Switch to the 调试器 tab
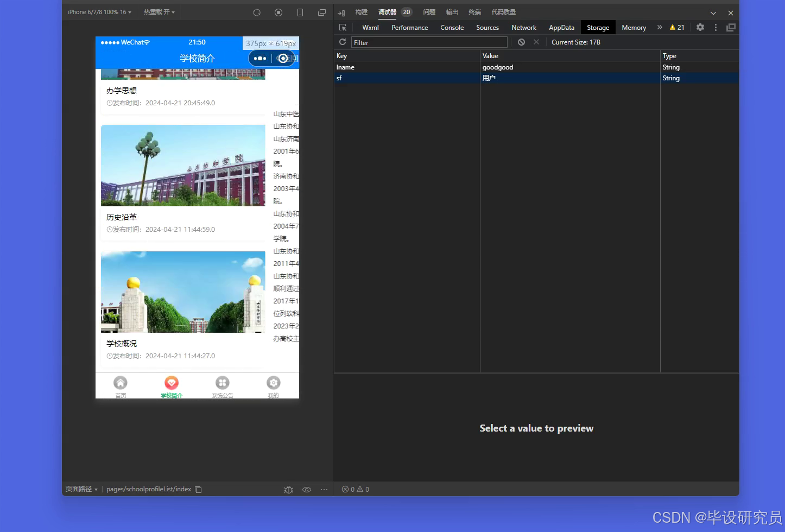The height and width of the screenshot is (532, 785). (x=387, y=12)
